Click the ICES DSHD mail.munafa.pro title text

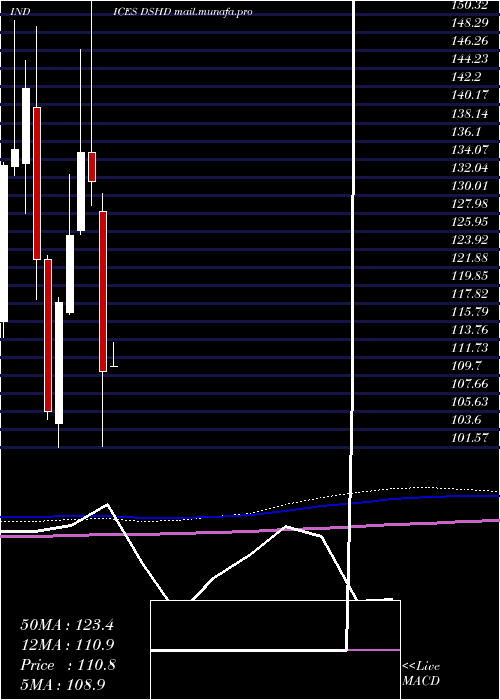pos(183,12)
